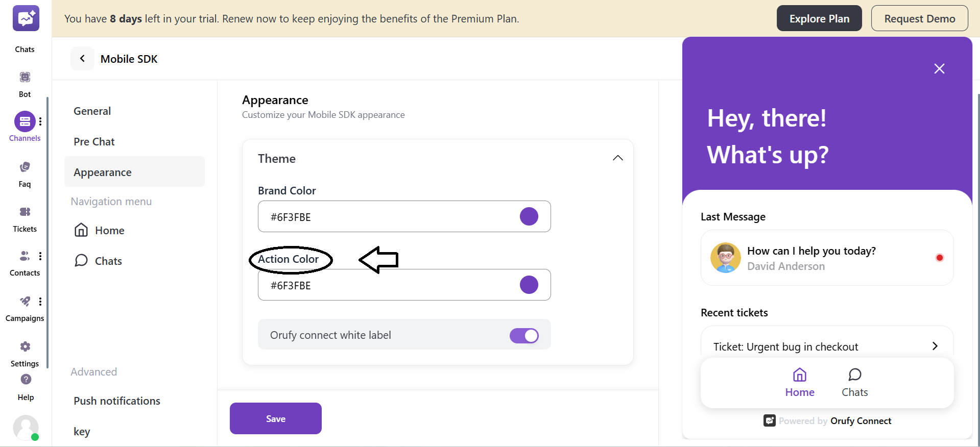Switch to Chats tab in widget preview

(x=854, y=382)
